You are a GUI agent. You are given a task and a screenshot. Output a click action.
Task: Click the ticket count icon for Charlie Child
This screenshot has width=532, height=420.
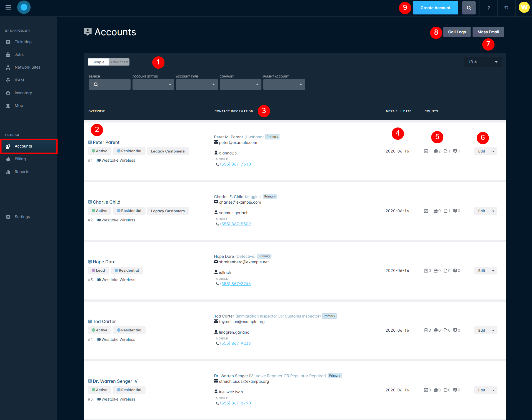pos(426,211)
